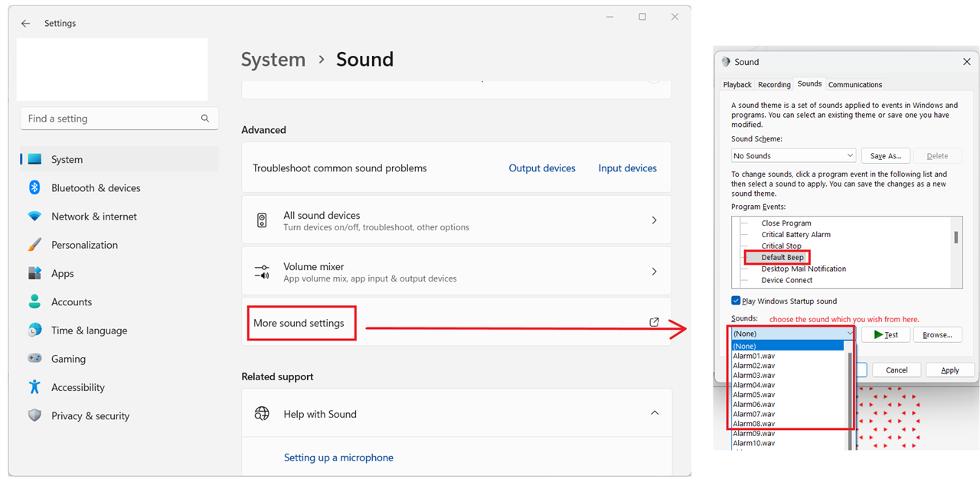980x482 pixels.
Task: Select Device Connect program event
Action: tap(787, 280)
